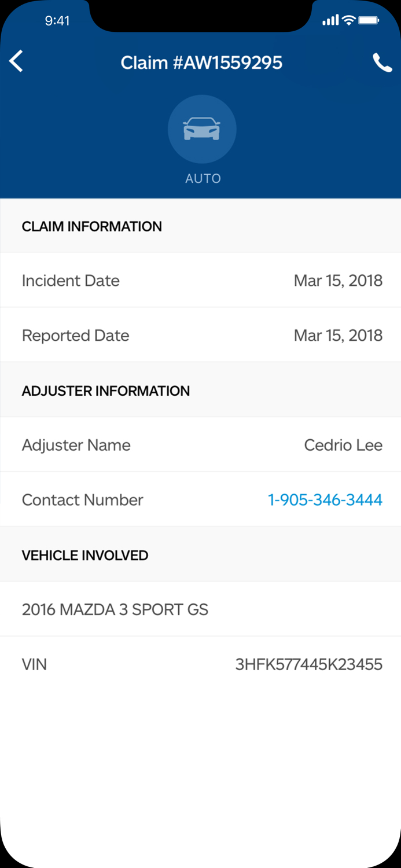401x868 pixels.
Task: Tap the 9:41 clock in status bar
Action: coord(57,21)
